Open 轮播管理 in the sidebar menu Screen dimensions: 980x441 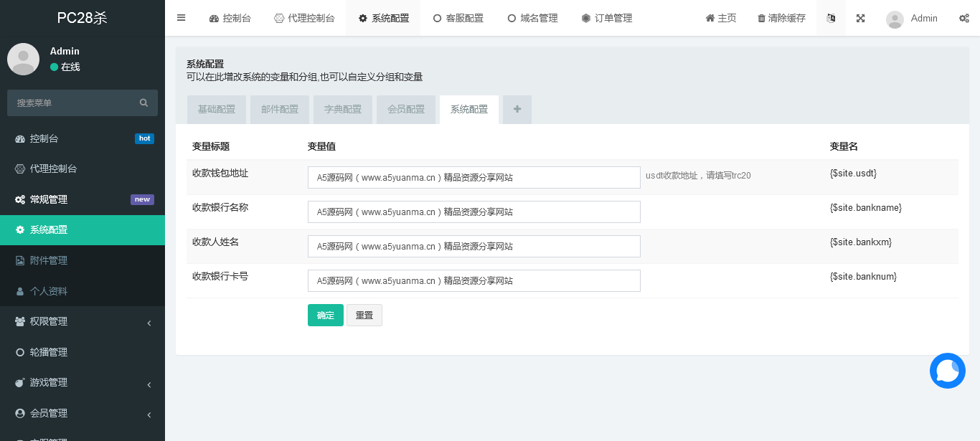[x=83, y=352]
